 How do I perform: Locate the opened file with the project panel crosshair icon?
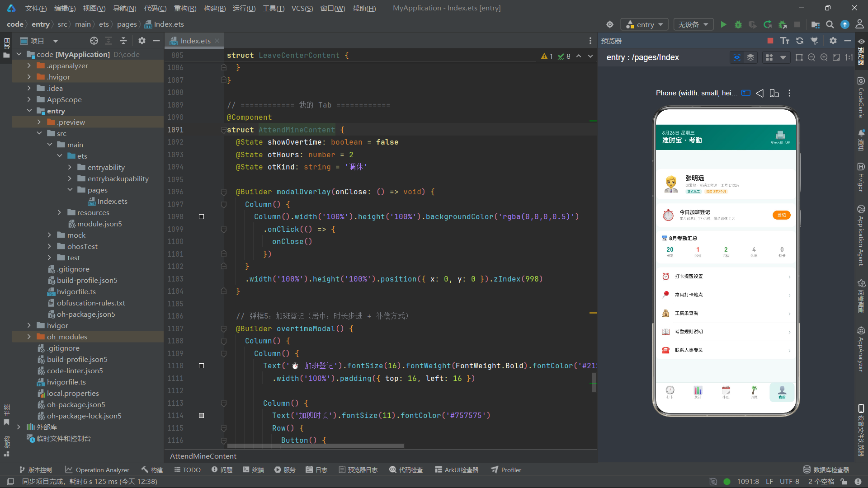coord(94,41)
